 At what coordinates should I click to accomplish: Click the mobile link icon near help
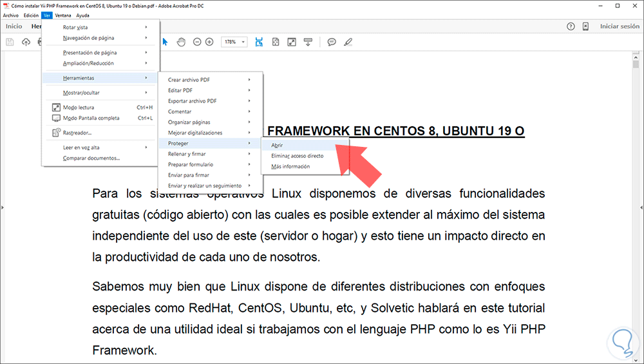click(585, 26)
